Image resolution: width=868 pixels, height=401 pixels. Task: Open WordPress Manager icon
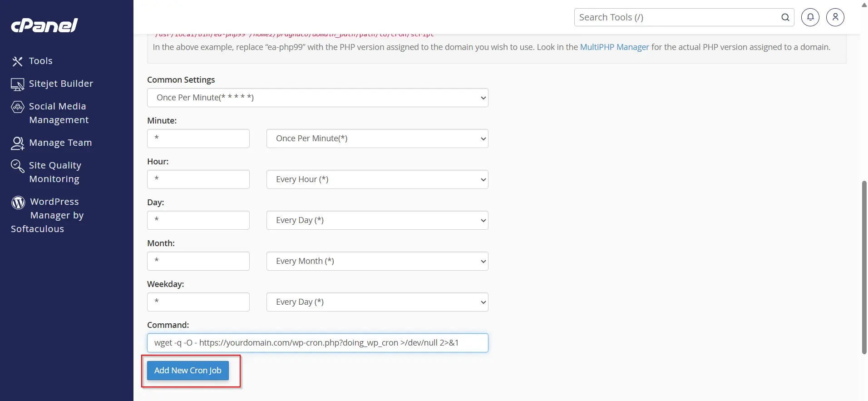coord(18,203)
